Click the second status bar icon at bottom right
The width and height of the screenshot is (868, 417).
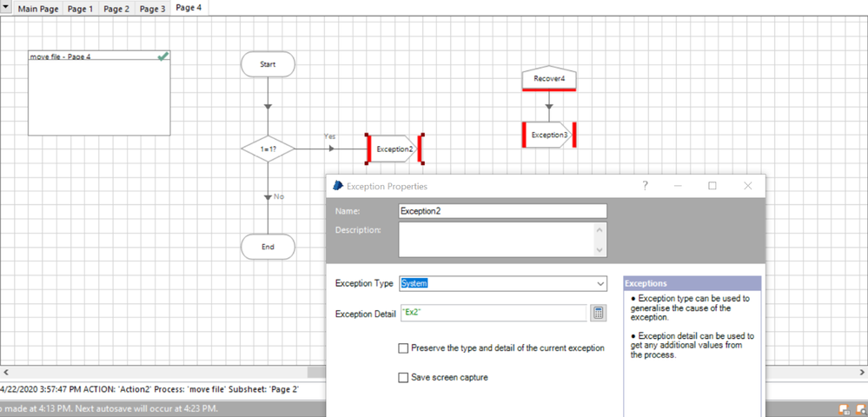[861, 410]
